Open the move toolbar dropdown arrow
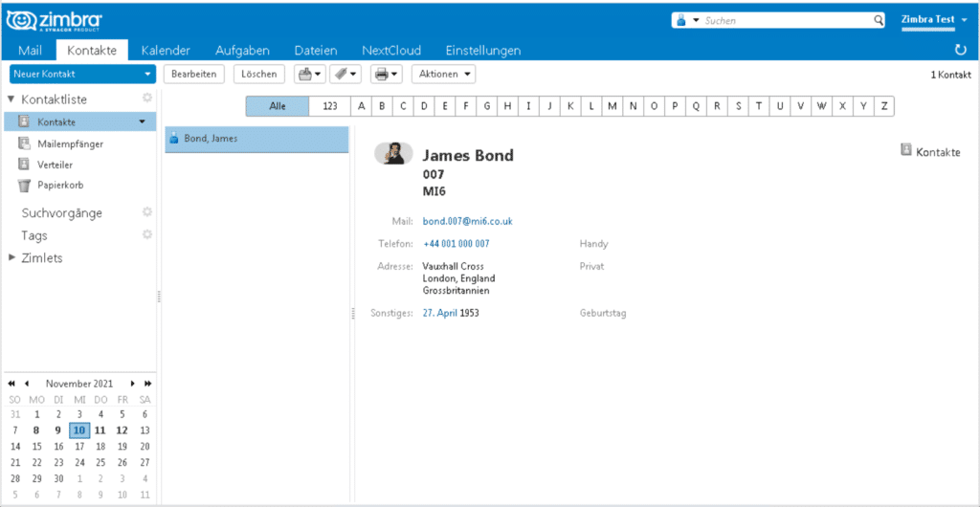Image resolution: width=980 pixels, height=507 pixels. [x=318, y=75]
